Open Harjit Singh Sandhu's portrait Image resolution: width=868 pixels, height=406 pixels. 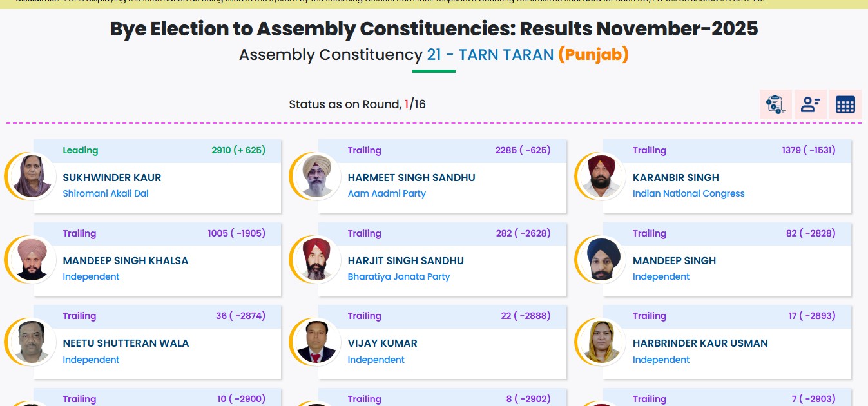pyautogui.click(x=316, y=260)
